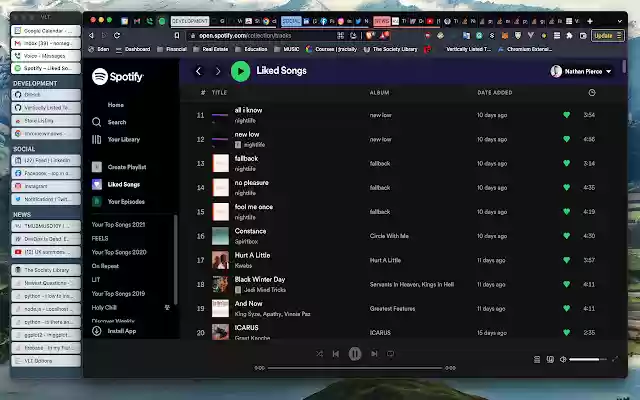The width and height of the screenshot is (640, 400).
Task: Sort by duration clock icon
Action: point(592,93)
